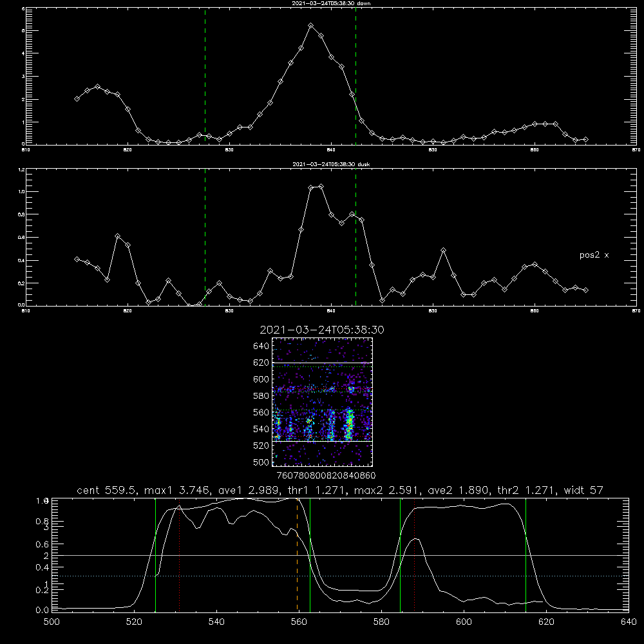Click the '580' y-axis label beside spectrogram
Viewport: 644px width, 644px height.
pyautogui.click(x=261, y=396)
